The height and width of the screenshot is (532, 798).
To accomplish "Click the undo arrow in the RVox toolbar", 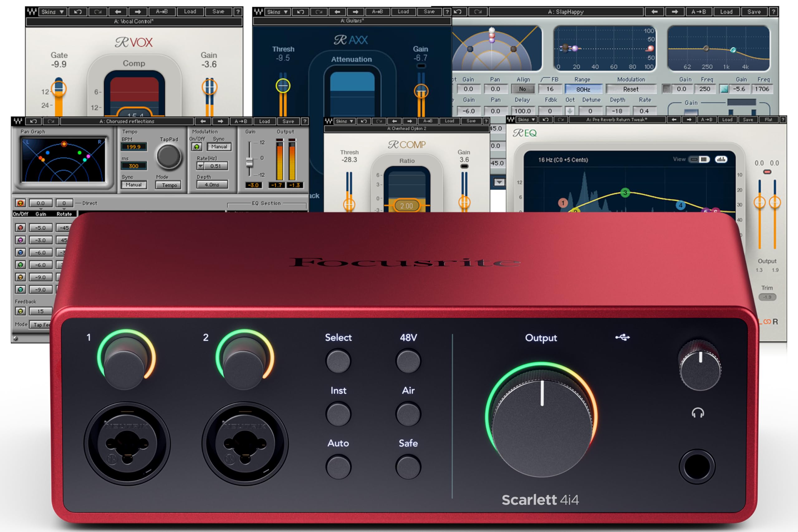I will click(x=78, y=12).
